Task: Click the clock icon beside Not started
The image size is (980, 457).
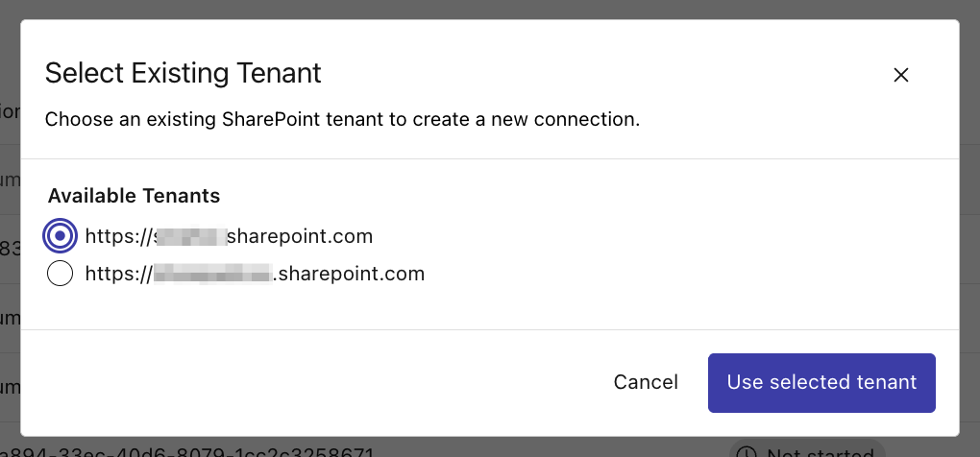Action: pos(745,452)
